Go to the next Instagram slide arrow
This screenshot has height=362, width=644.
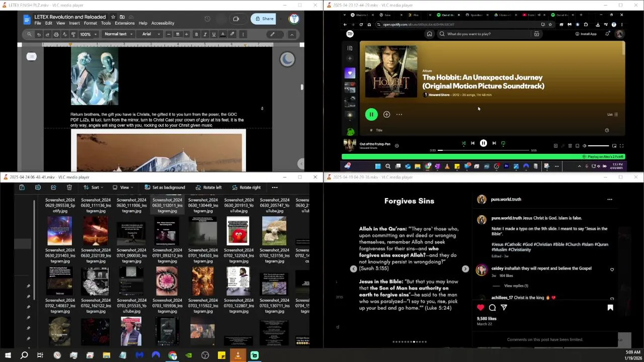[x=465, y=269]
